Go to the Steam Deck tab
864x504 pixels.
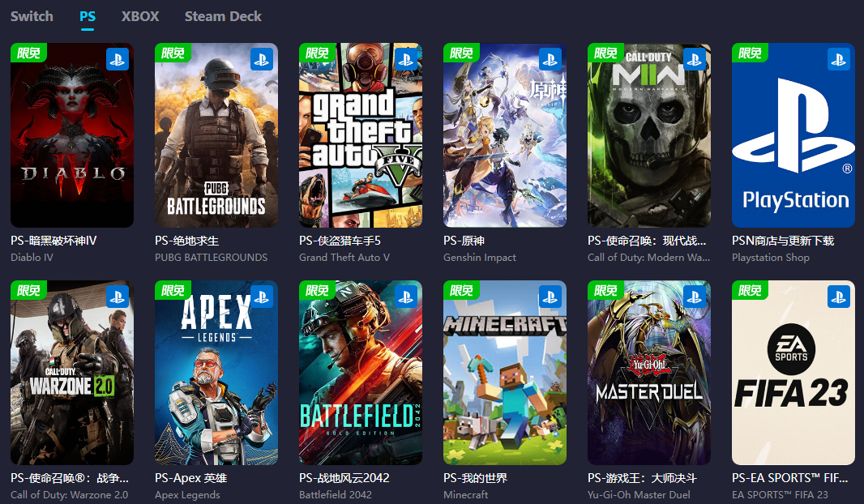point(223,16)
